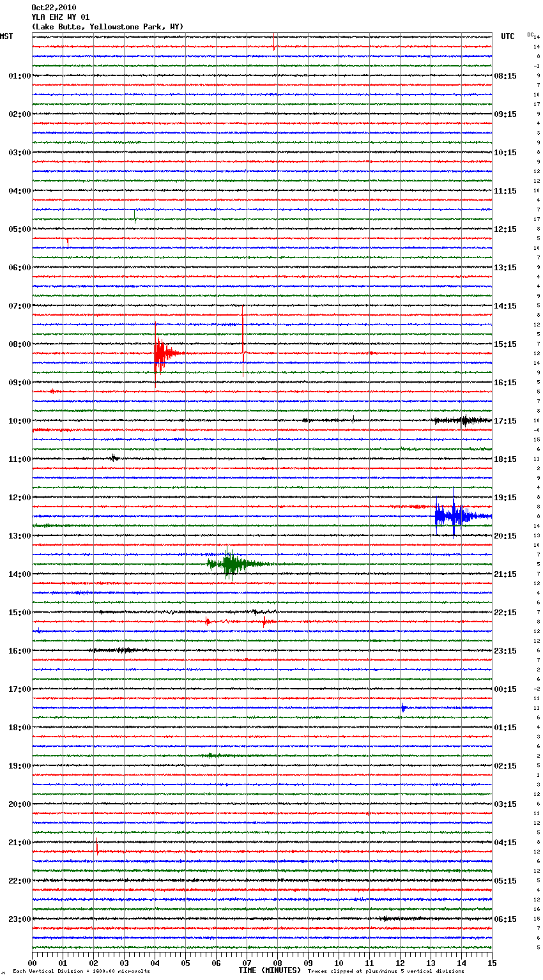Select minute-axis tick label 10
This screenshot has height=980, width=543.
339,963
